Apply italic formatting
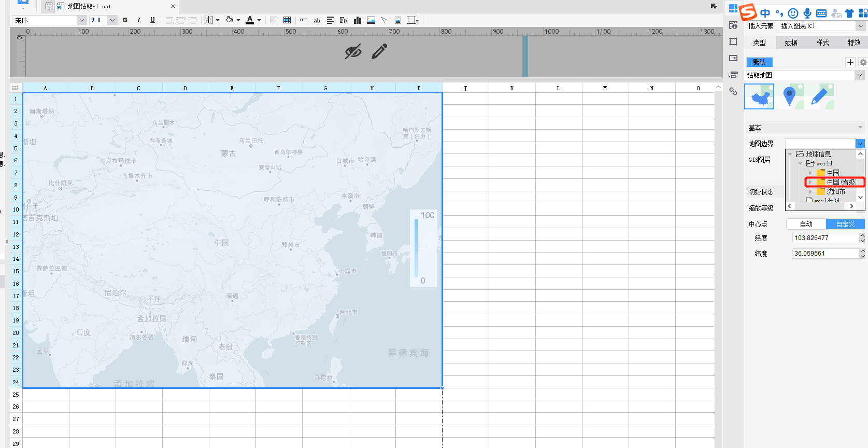868x448 pixels. (138, 20)
